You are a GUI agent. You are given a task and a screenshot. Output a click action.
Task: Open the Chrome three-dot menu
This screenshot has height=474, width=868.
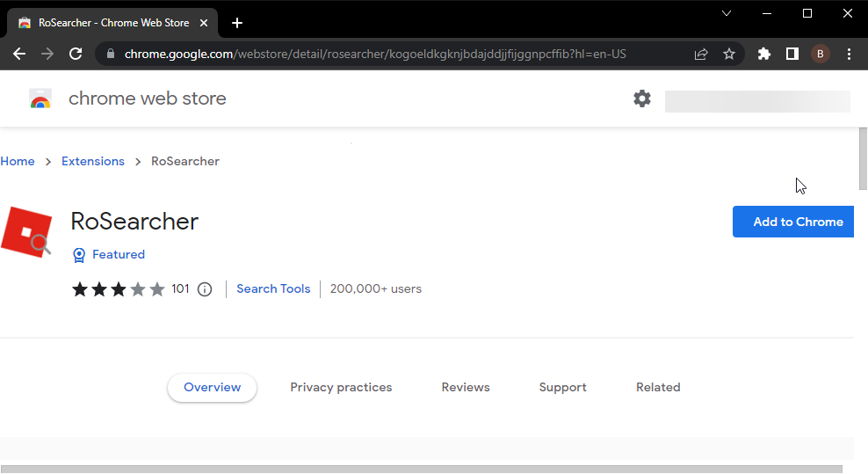(849, 54)
